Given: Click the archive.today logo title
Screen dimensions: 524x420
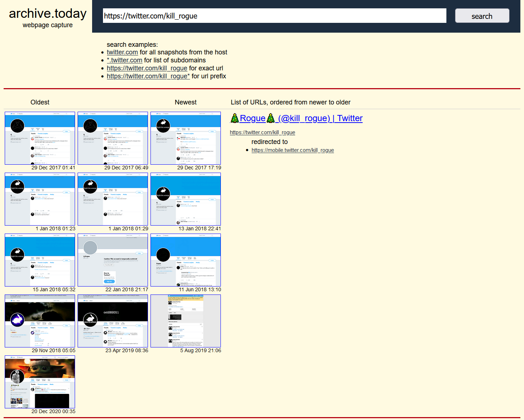Looking at the screenshot, I should 48,13.
